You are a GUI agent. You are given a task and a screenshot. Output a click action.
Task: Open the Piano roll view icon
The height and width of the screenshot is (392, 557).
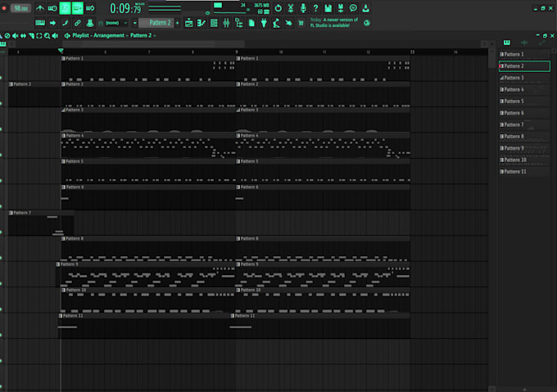[x=202, y=23]
